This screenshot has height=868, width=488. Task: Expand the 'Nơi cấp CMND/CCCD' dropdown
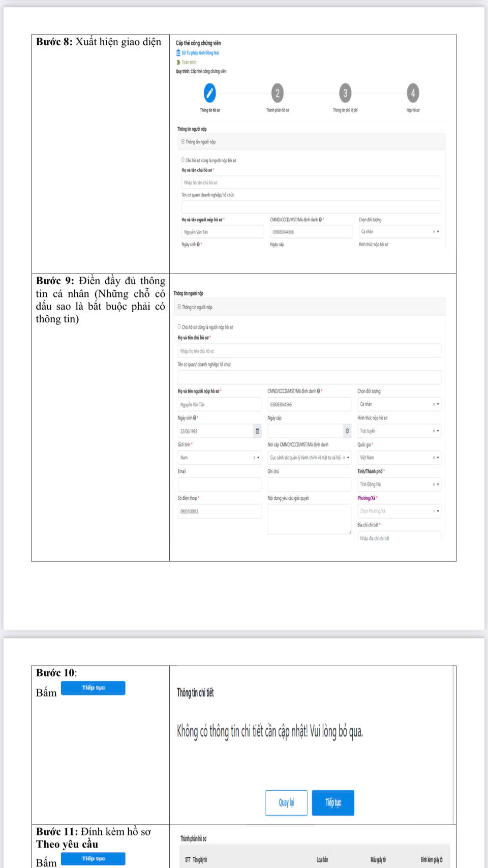(x=348, y=458)
